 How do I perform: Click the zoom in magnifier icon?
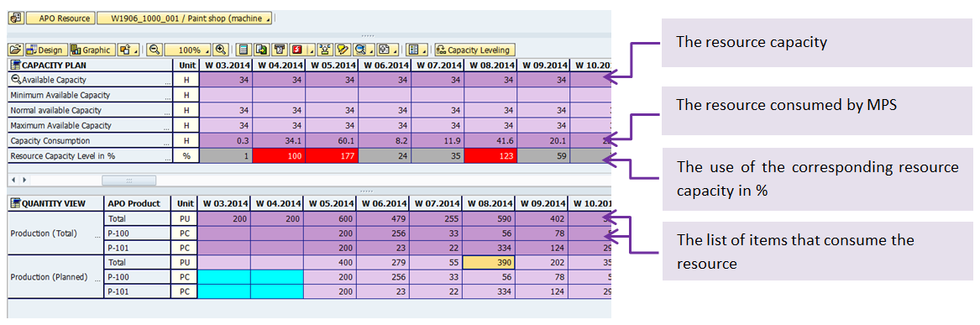[220, 50]
